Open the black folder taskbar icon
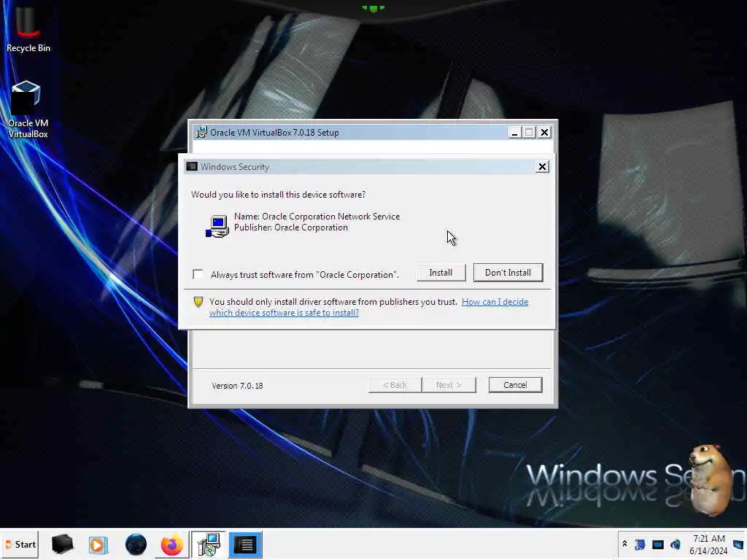This screenshot has height=560, width=747. [63, 544]
